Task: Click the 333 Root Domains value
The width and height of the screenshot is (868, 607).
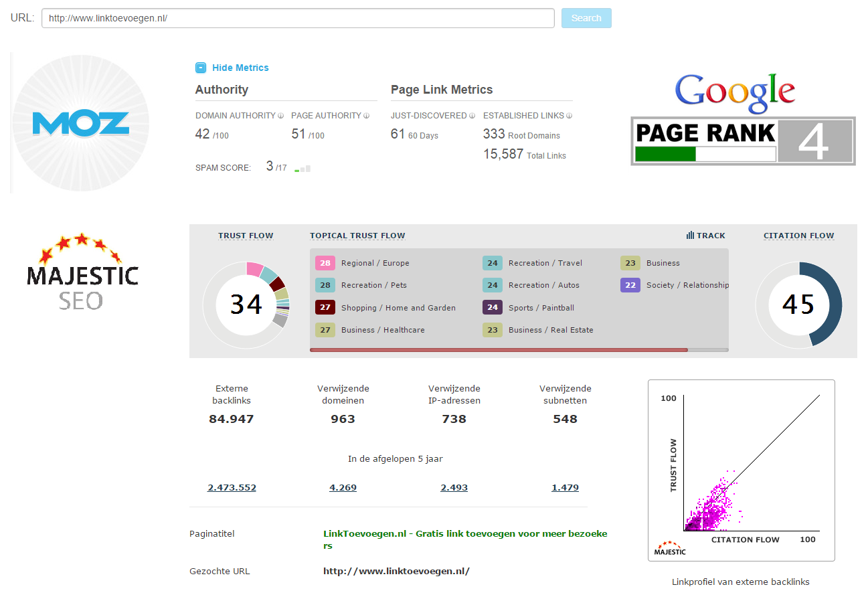Action: 521,135
